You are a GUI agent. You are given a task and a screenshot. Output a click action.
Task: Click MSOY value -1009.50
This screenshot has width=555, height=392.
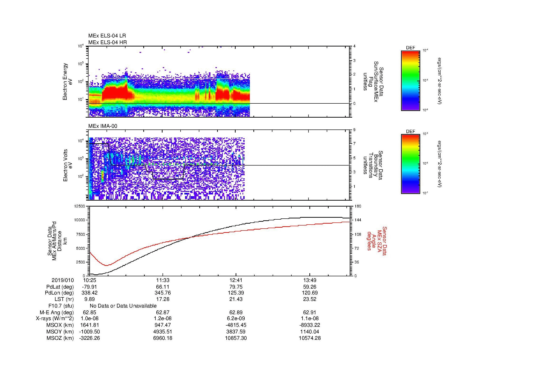90,332
